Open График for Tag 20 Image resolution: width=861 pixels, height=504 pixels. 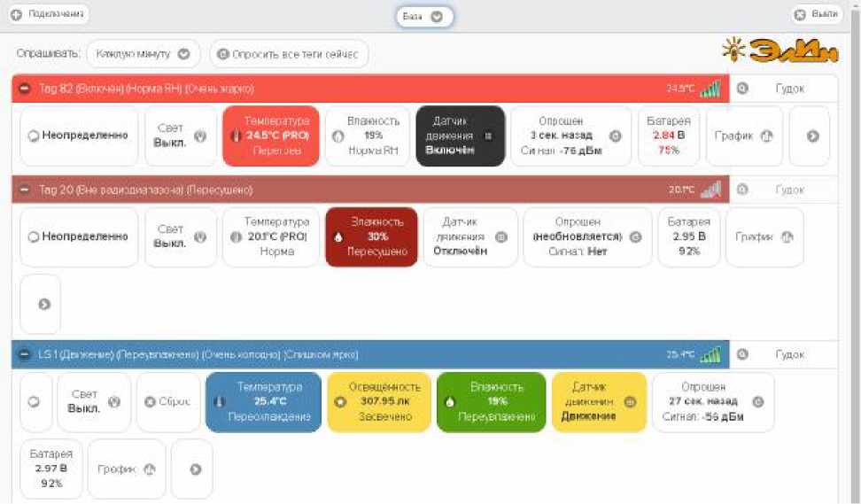[x=765, y=236]
